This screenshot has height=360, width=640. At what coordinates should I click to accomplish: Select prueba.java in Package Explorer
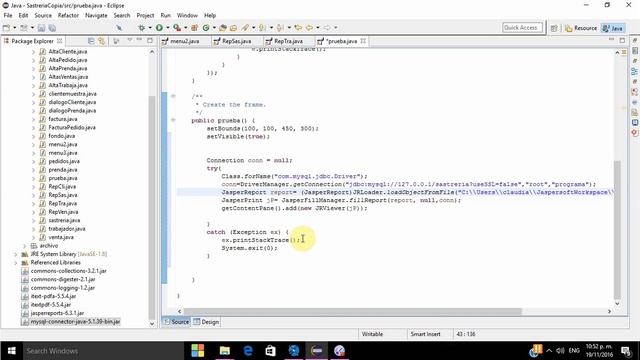pyautogui.click(x=62, y=178)
